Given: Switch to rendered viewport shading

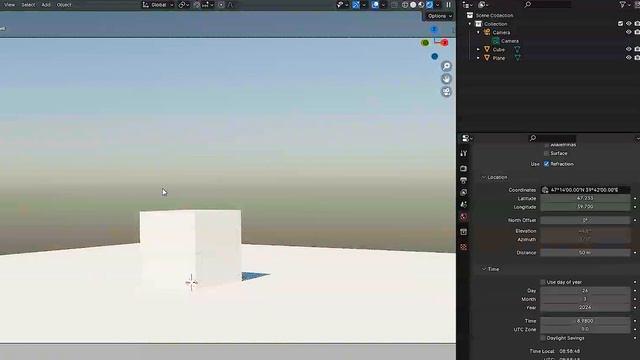Looking at the screenshot, I should pos(429,5).
